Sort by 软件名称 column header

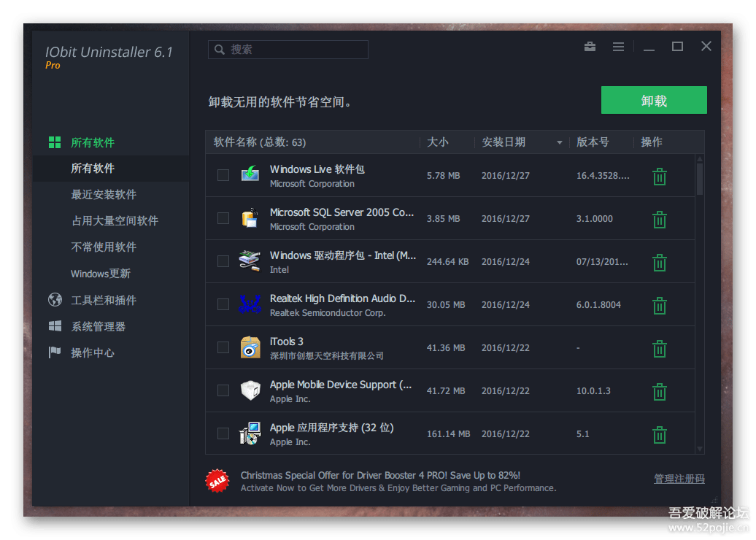pos(259,142)
